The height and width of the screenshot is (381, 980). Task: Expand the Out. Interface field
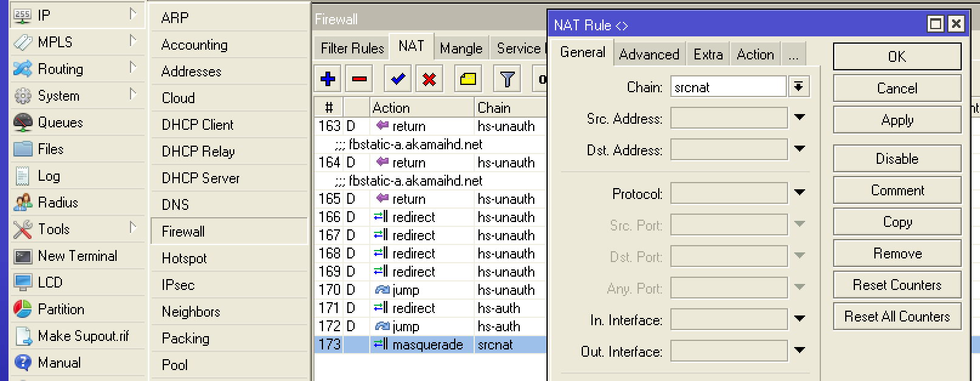[x=800, y=350]
